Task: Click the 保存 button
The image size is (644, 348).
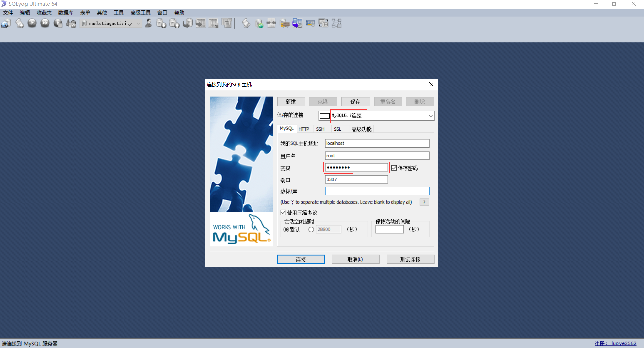Action: (x=355, y=102)
